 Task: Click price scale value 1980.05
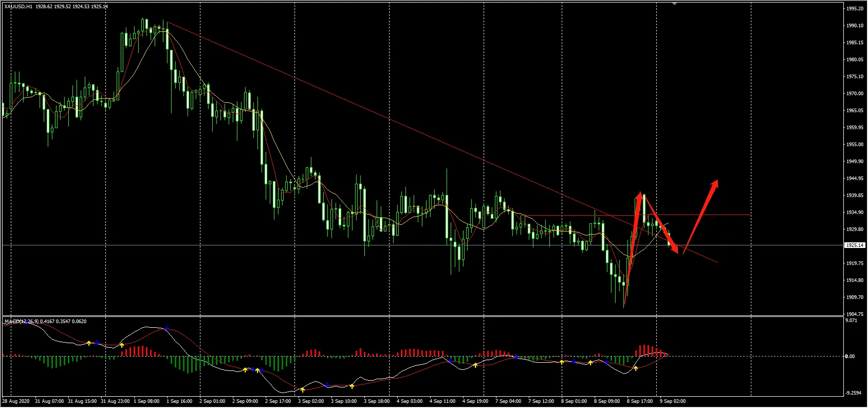click(855, 60)
